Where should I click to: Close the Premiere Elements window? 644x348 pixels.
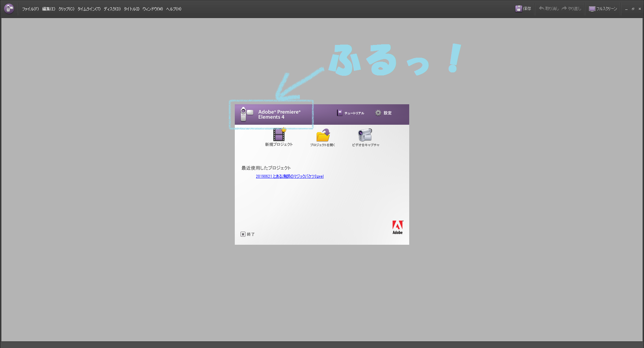[x=640, y=9]
